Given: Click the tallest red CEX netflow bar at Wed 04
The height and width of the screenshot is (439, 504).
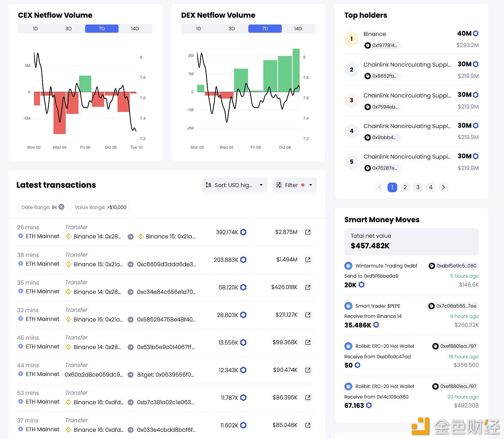Looking at the screenshot, I should (59, 113).
